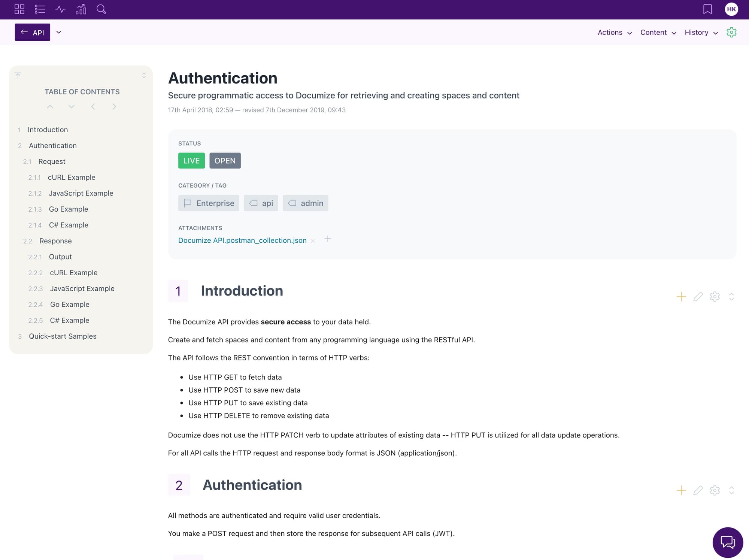Open the Actions dropdown menu
Viewport: 749px width, 560px height.
pos(614,33)
